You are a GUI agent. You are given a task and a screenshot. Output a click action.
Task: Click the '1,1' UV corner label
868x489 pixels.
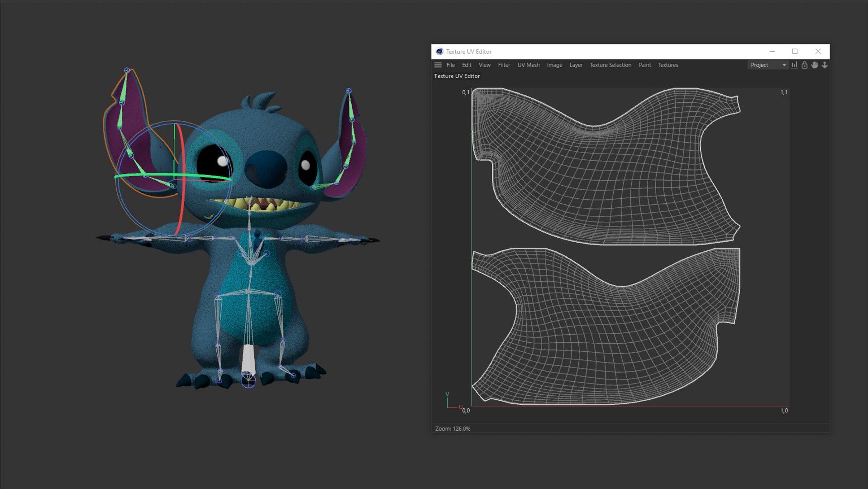coord(784,92)
